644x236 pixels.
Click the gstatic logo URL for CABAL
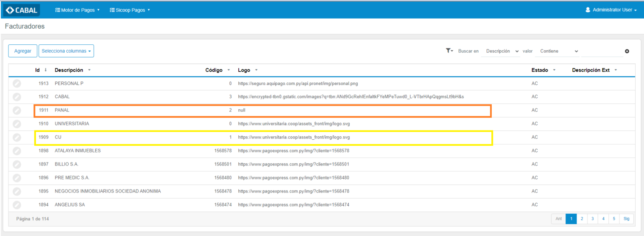[351, 97]
